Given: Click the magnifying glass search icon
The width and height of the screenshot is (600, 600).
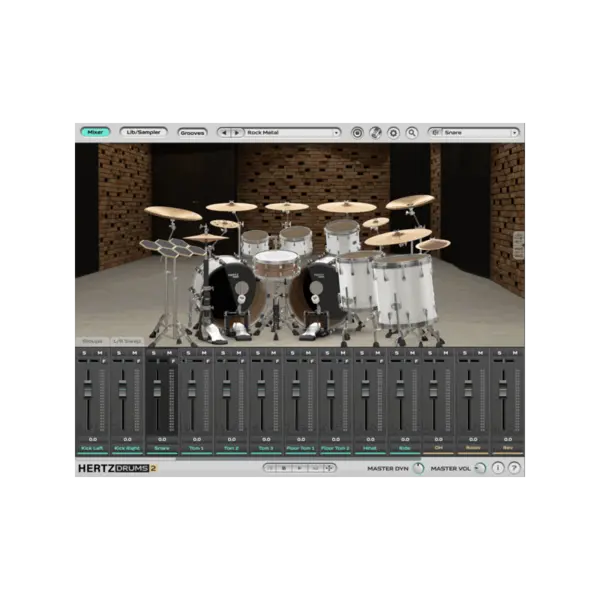Looking at the screenshot, I should (412, 133).
